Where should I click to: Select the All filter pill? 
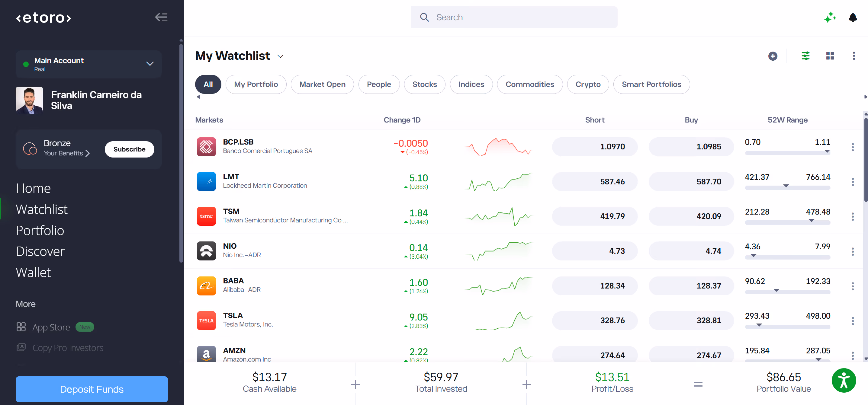[208, 84]
